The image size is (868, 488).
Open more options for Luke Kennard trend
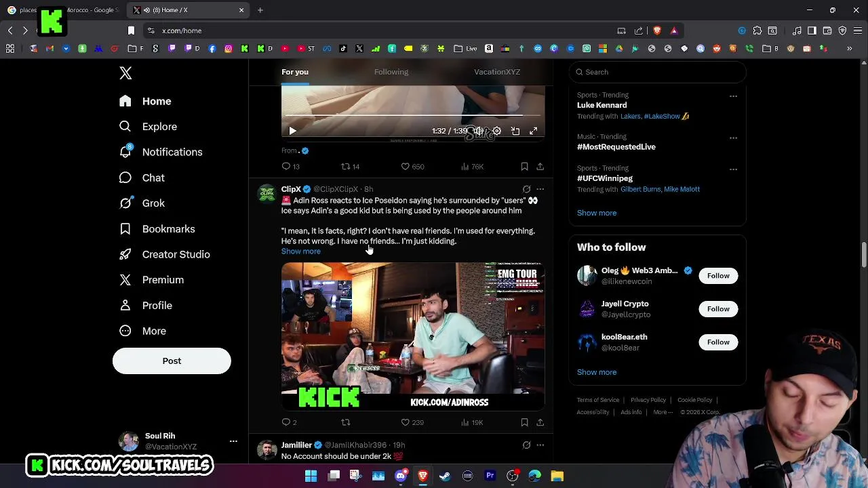coord(733,96)
